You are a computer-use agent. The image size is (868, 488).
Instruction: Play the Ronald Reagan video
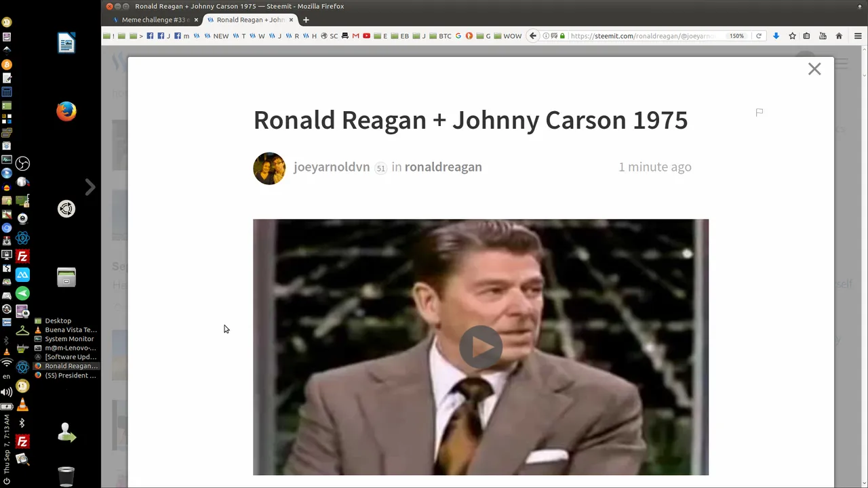coord(481,347)
